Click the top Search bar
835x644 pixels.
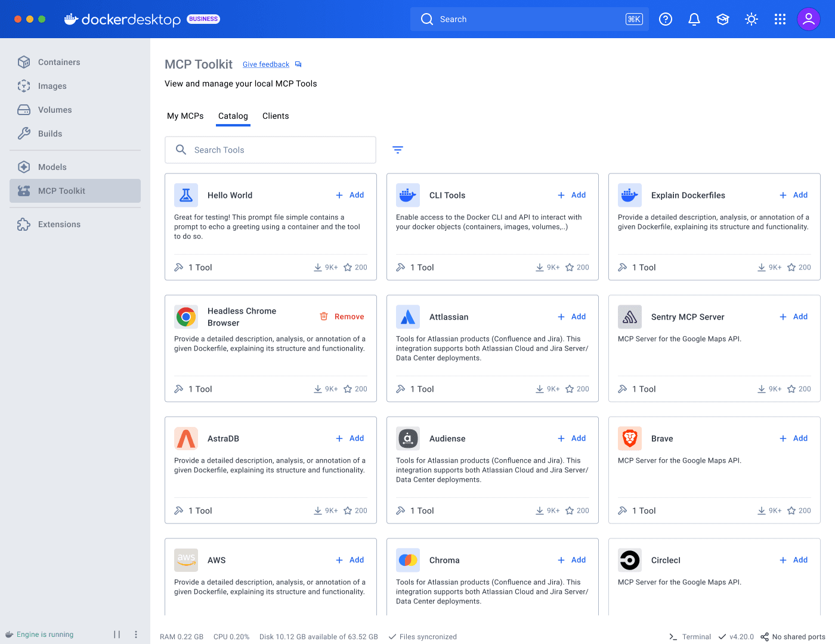click(530, 19)
